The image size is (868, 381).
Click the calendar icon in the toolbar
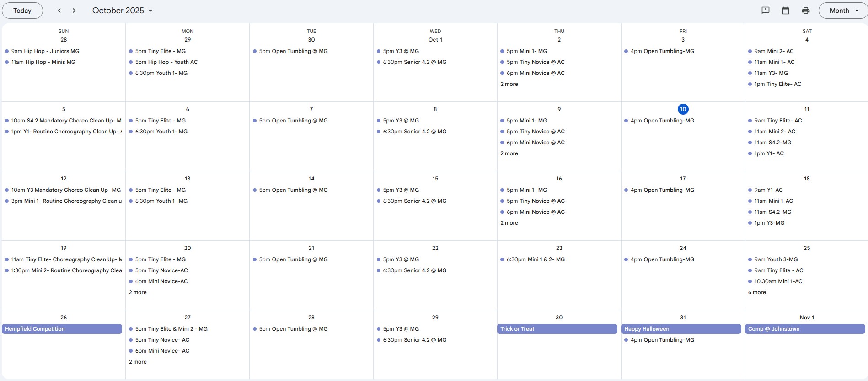tap(786, 11)
